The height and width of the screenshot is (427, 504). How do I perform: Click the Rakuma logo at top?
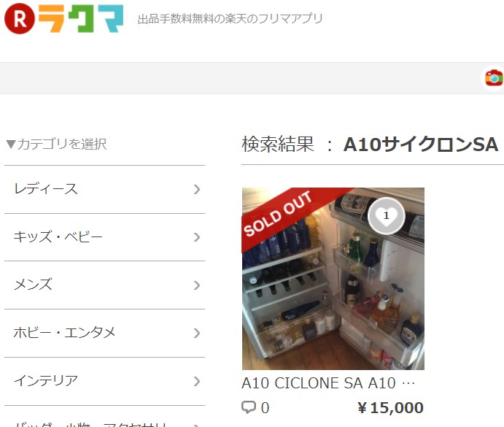[x=63, y=18]
